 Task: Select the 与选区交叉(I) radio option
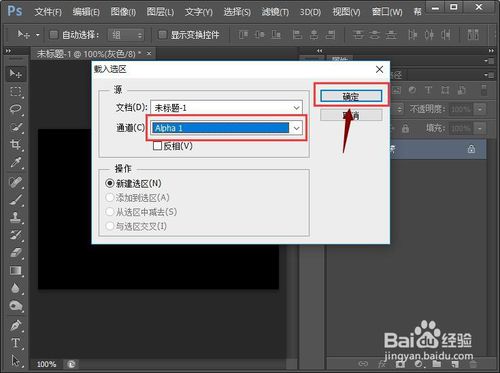tap(110, 226)
